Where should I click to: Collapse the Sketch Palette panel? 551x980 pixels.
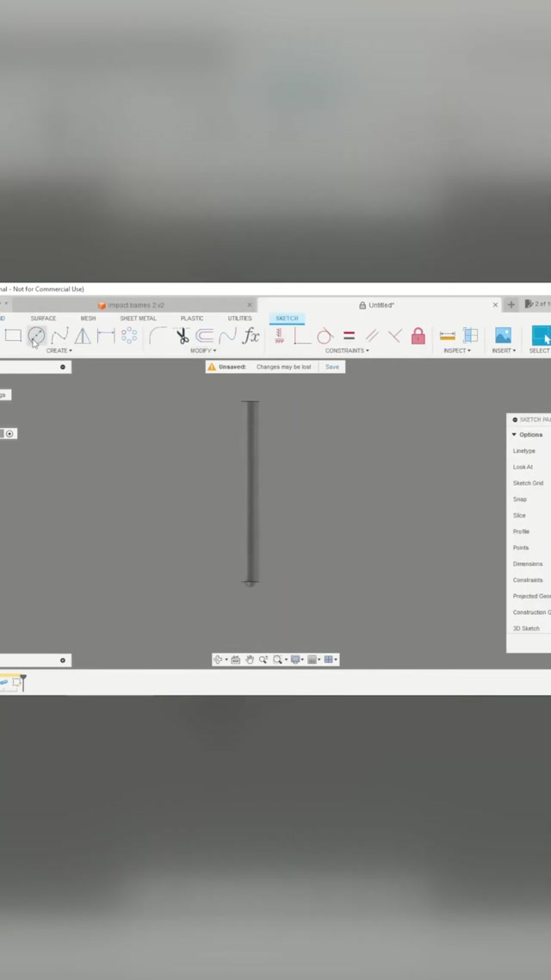[x=515, y=419]
